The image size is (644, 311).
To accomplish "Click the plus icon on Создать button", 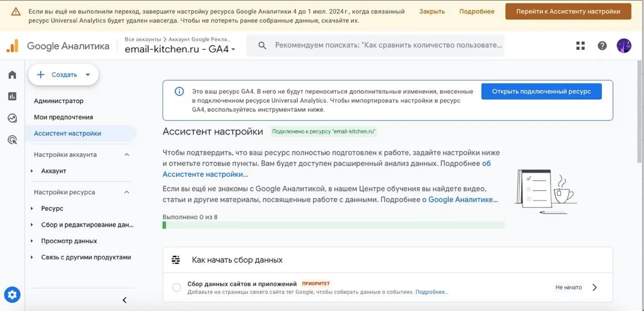I will [x=41, y=75].
